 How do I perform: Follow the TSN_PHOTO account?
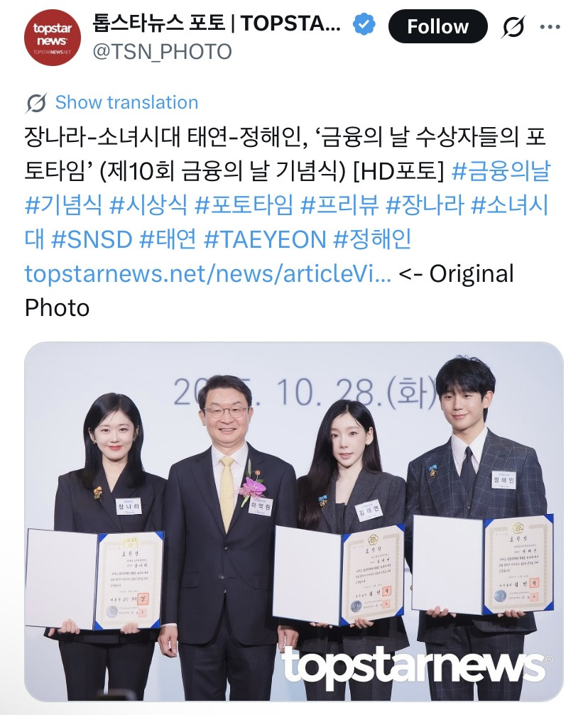[x=437, y=26]
